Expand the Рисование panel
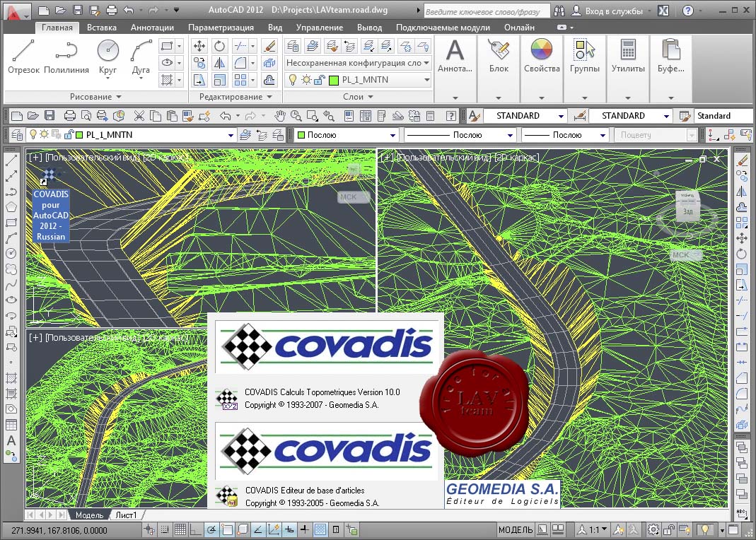 (95, 97)
